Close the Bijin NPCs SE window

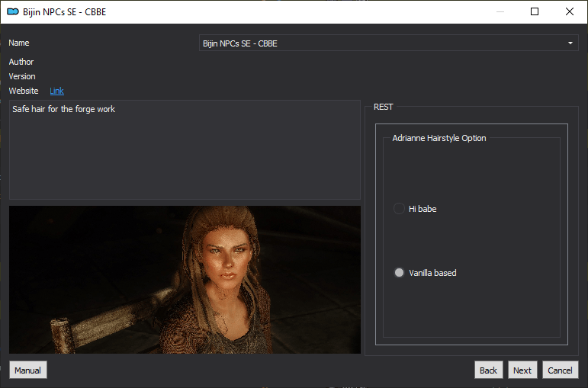(569, 11)
